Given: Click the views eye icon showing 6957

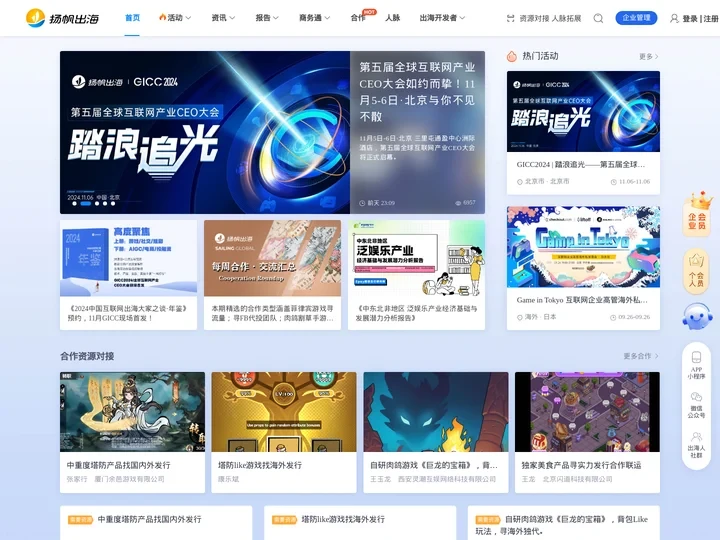Looking at the screenshot, I should (x=458, y=203).
